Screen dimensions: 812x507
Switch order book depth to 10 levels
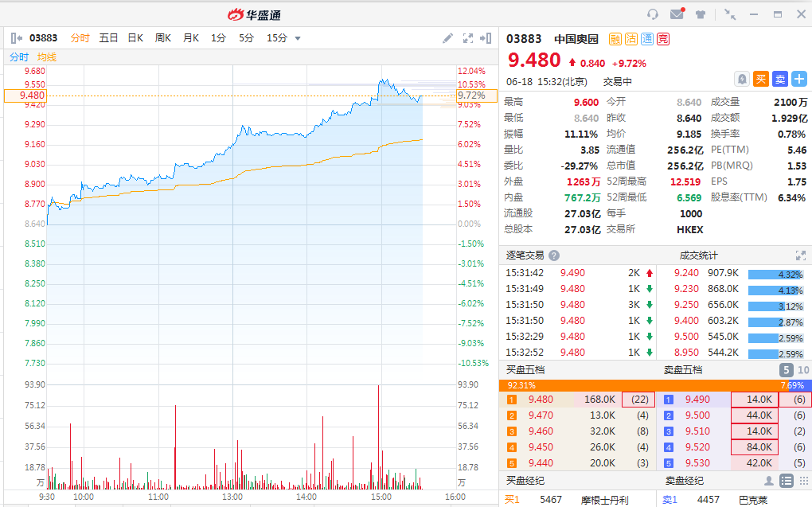(802, 369)
